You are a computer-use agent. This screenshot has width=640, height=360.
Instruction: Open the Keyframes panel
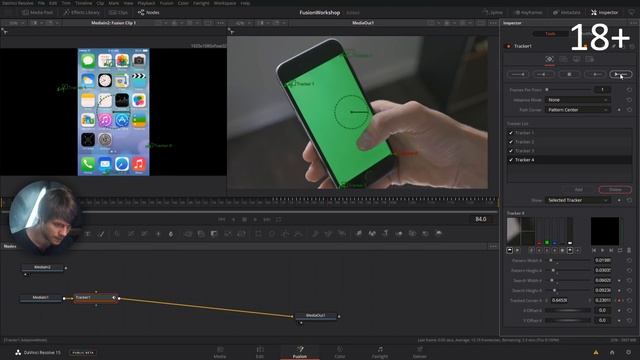[529, 13]
